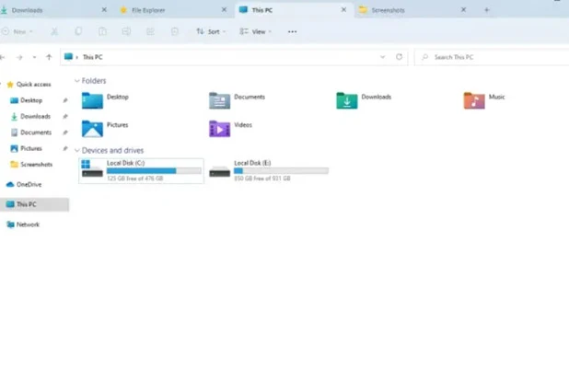Unpin Documents using its pin icon
This screenshot has height=392, width=569.
(65, 133)
